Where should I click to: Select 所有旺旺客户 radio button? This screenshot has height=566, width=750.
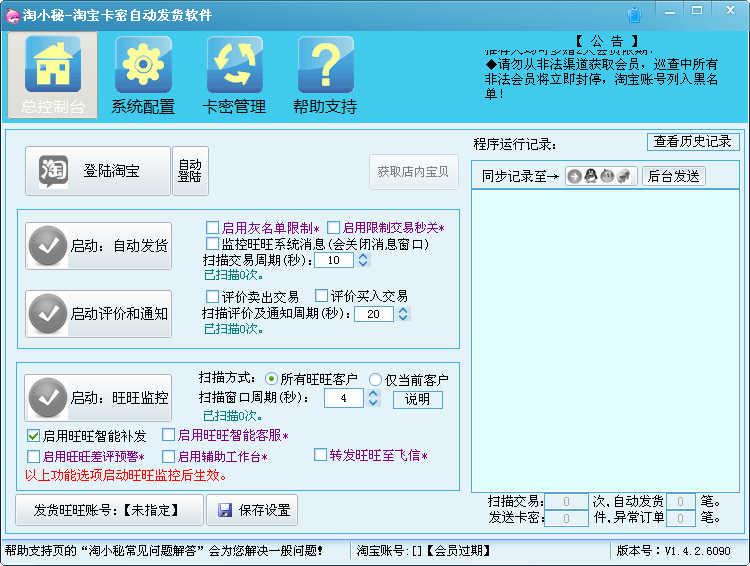(271, 379)
